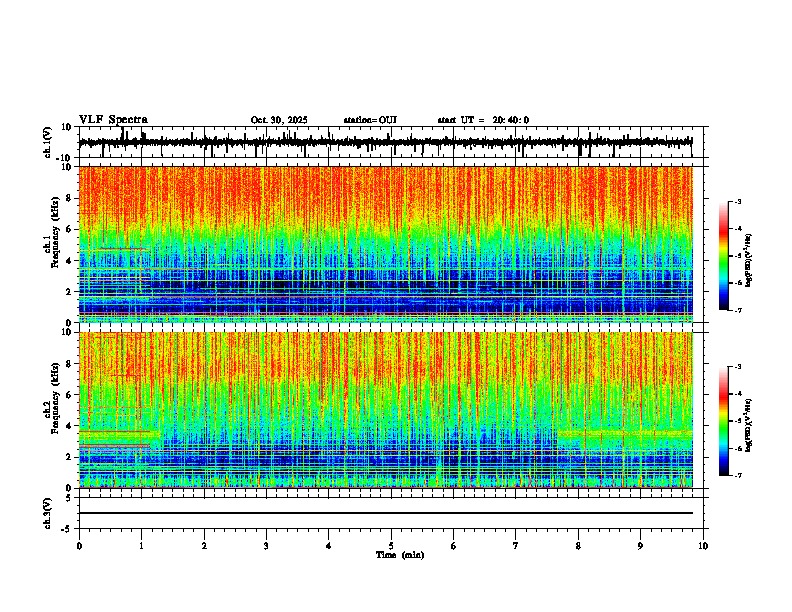Click the flat ch.3 voltage line

(386, 513)
